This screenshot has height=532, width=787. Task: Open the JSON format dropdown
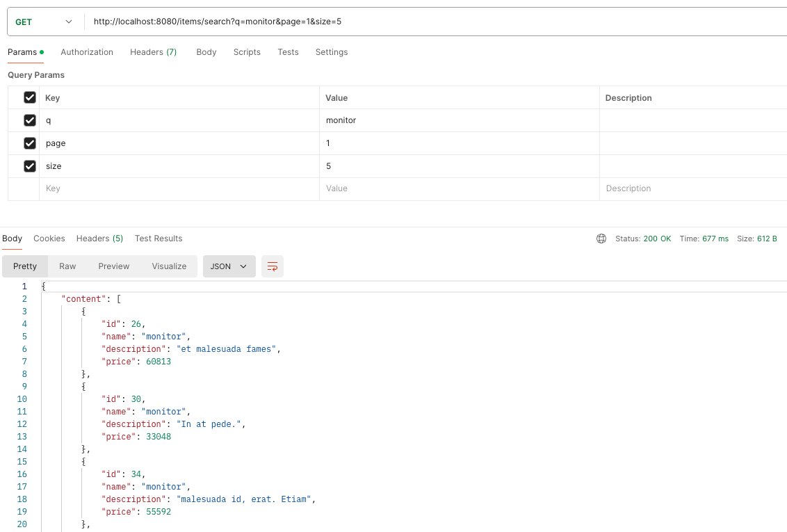point(229,266)
